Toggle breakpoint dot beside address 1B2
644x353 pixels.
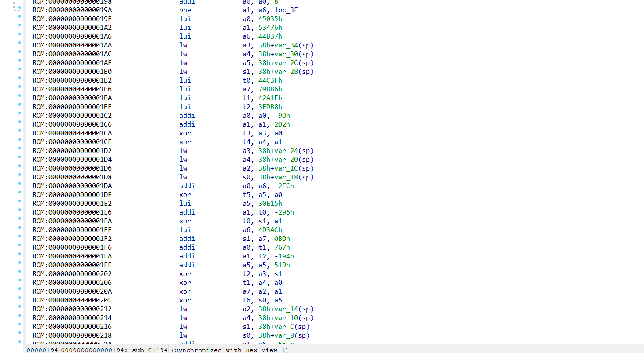pos(20,78)
